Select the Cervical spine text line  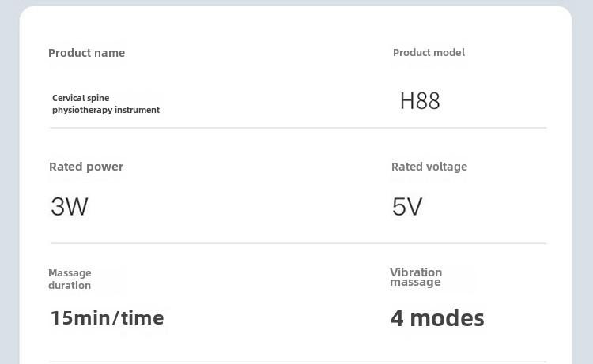81,98
